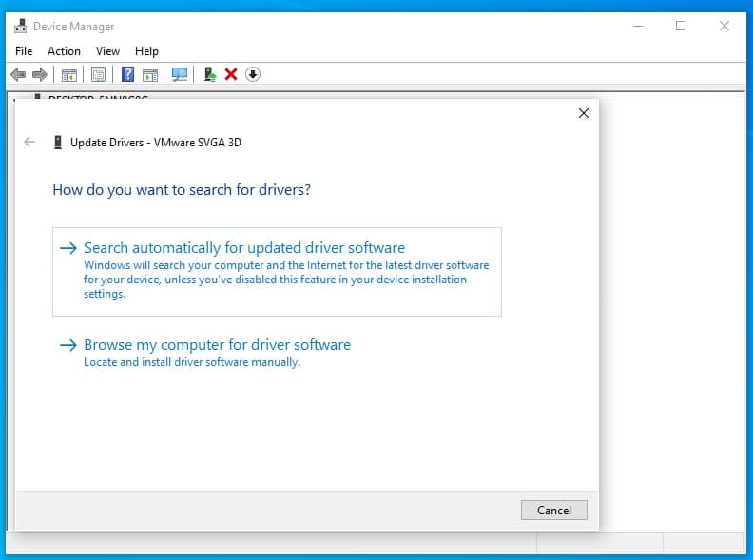The height and width of the screenshot is (560, 753).
Task: Click the Device Manager title bar app icon
Action: [x=20, y=26]
